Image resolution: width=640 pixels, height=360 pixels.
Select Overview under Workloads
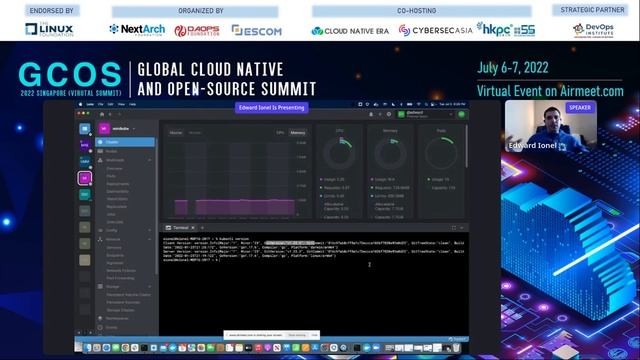(114, 168)
